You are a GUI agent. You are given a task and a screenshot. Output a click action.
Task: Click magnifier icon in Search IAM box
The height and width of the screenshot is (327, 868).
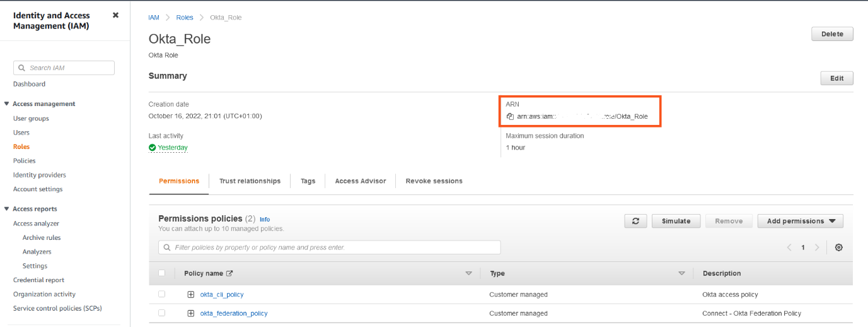[x=22, y=68]
